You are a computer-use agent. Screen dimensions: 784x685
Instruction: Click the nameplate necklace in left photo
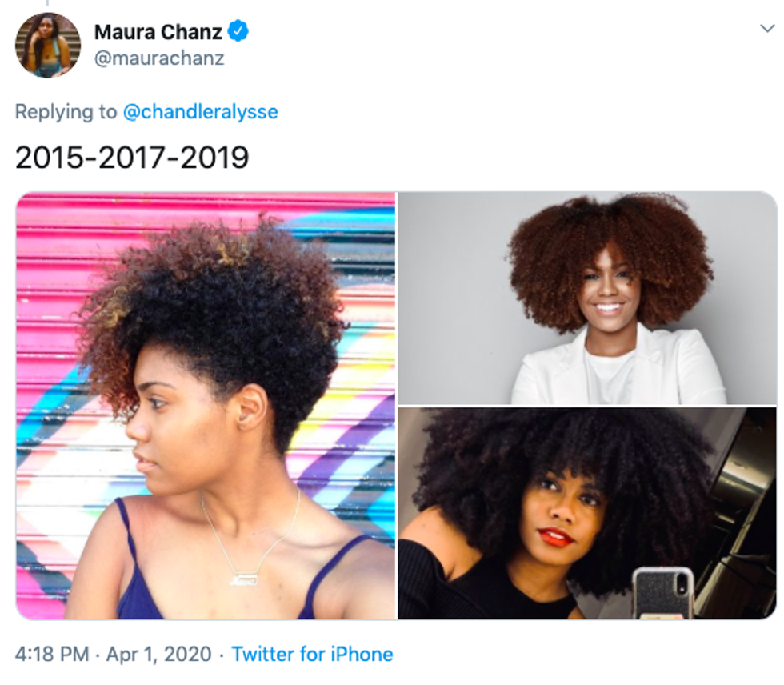point(241,578)
